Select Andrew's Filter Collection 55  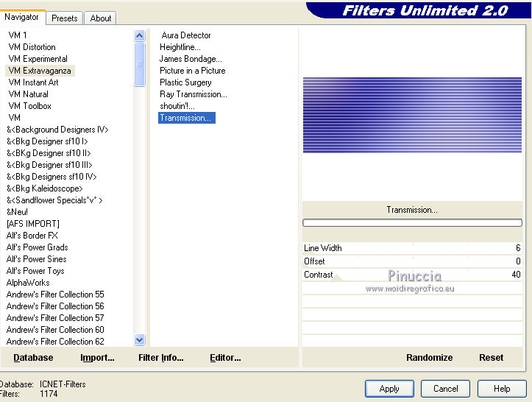(x=55, y=295)
